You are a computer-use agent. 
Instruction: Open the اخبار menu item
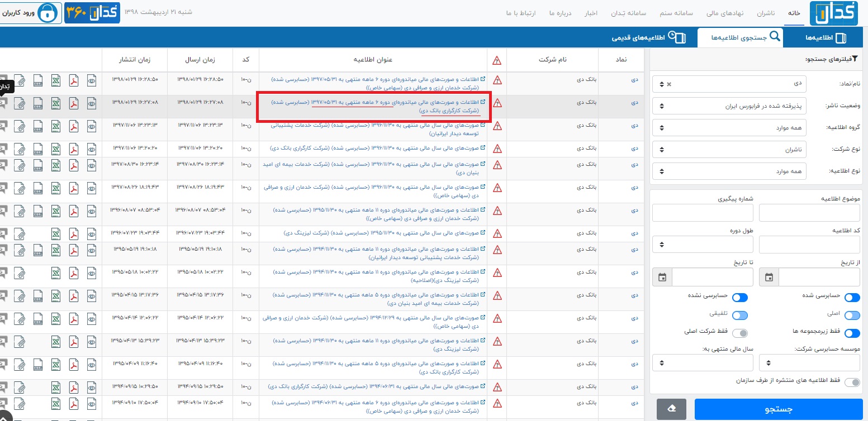coord(591,13)
